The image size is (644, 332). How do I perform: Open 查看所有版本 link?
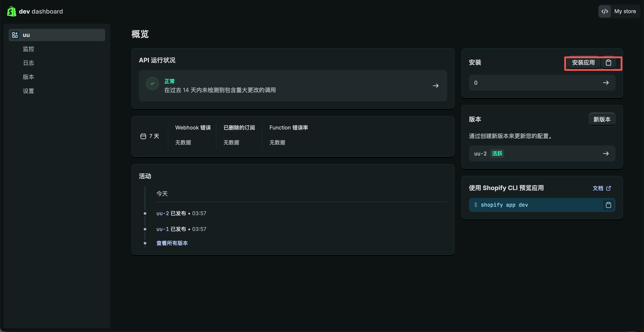[x=172, y=243]
